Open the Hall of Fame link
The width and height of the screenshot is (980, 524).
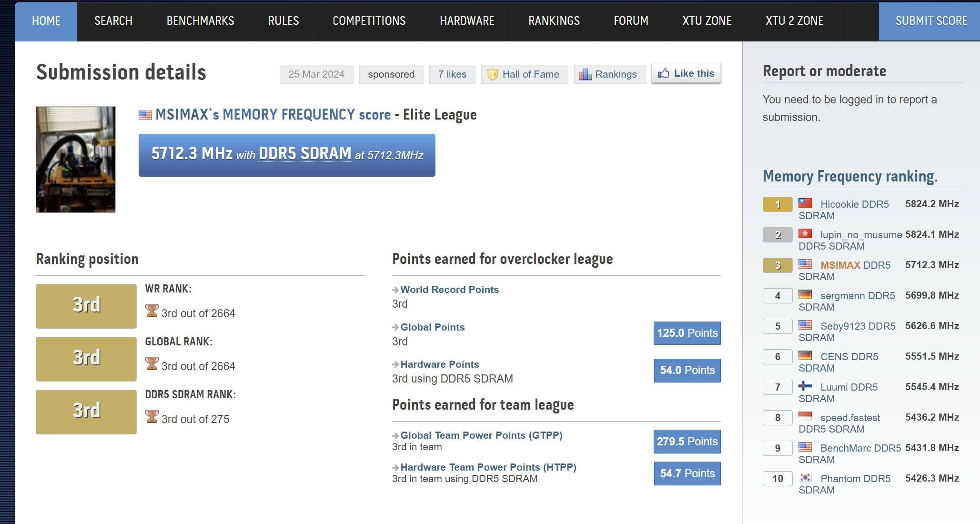point(525,74)
